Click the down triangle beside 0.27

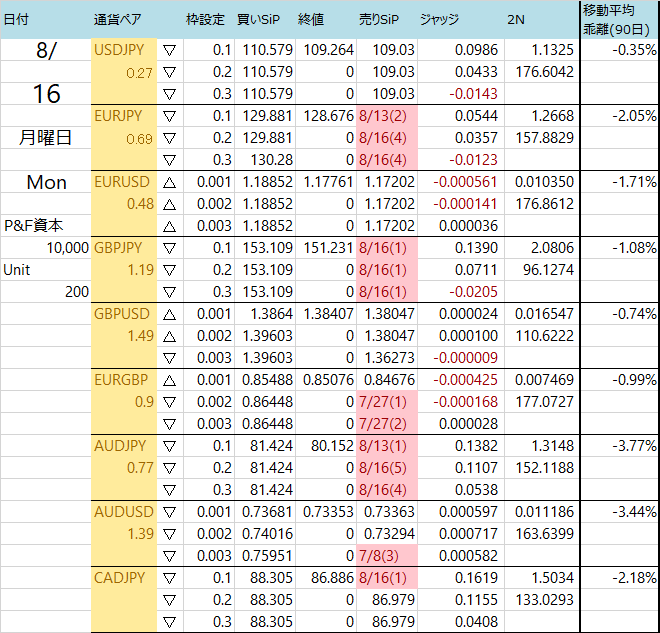click(169, 72)
